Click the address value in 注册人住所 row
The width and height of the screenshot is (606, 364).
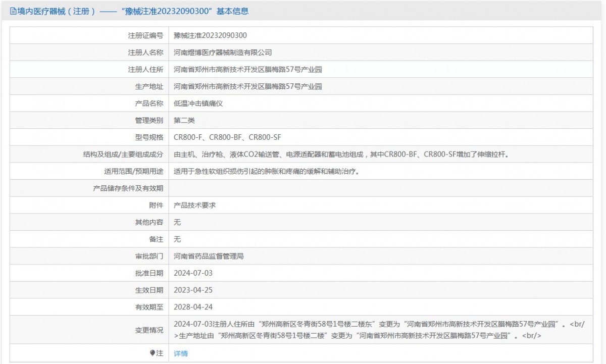247,70
